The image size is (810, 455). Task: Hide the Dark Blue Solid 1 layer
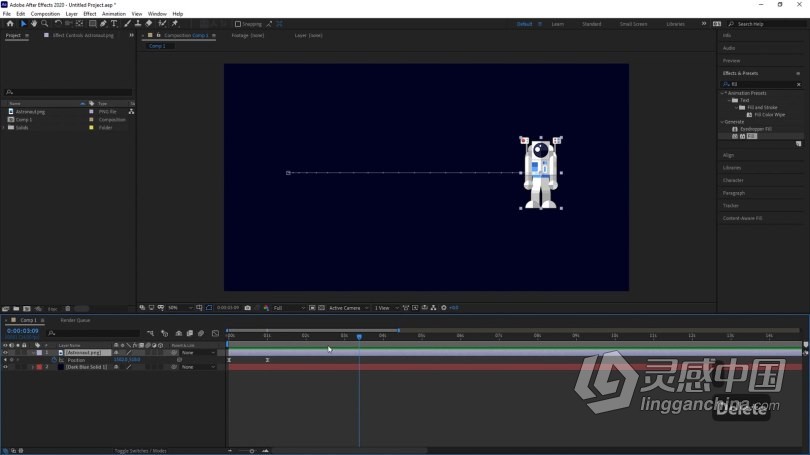click(5, 367)
